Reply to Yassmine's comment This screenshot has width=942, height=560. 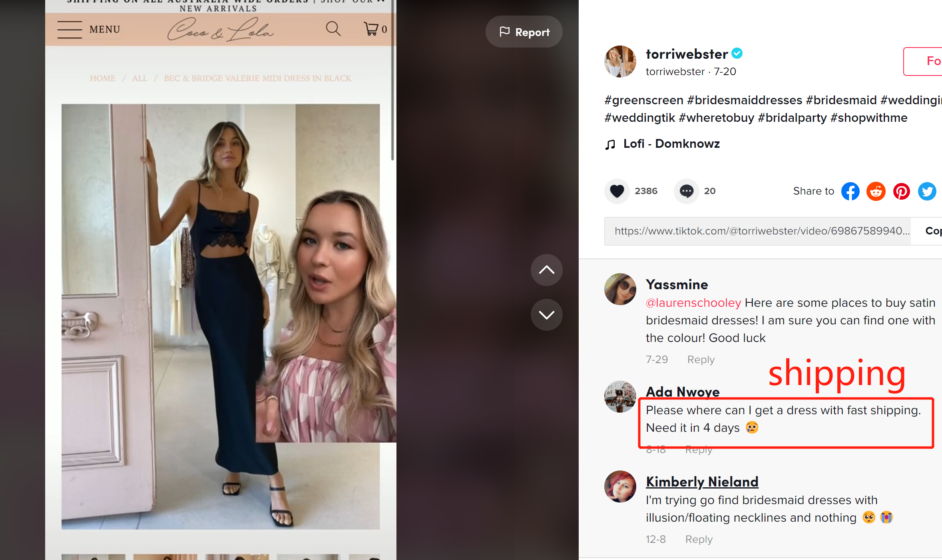pyautogui.click(x=701, y=359)
